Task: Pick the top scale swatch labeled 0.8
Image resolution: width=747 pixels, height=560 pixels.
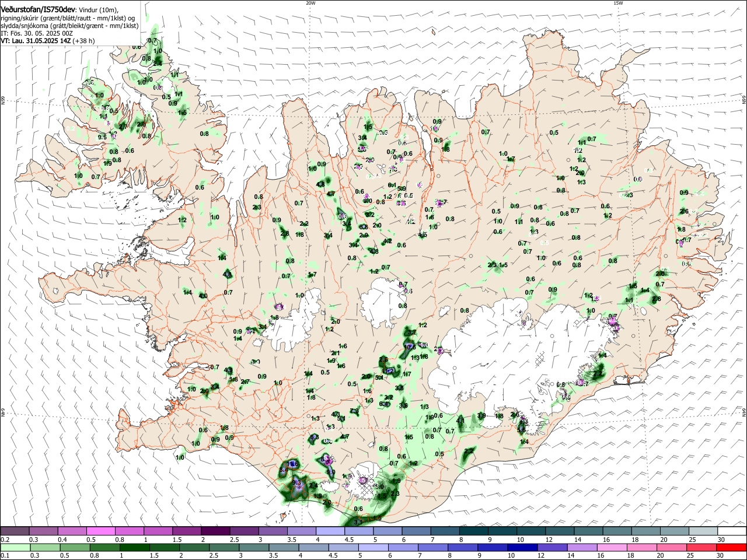Action: [x=129, y=531]
